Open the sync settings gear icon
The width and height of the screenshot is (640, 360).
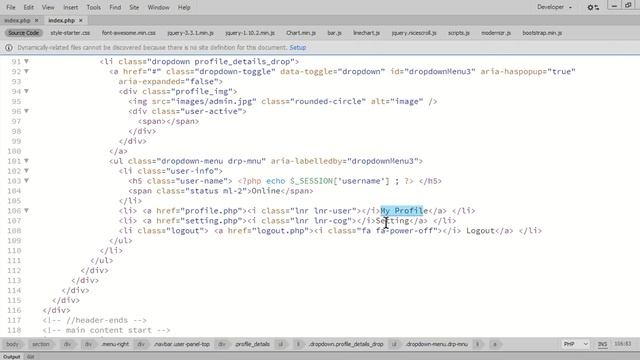(593, 7)
